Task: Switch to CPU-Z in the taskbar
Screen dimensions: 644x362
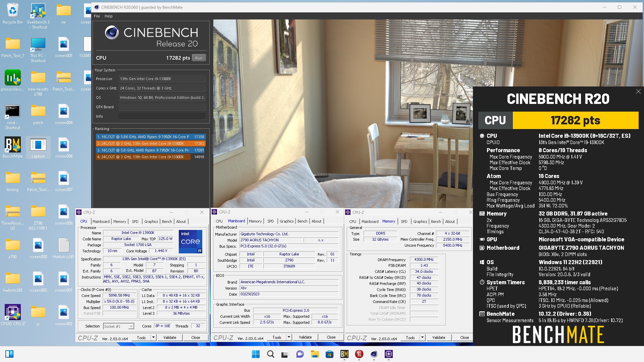Action: tap(389, 354)
